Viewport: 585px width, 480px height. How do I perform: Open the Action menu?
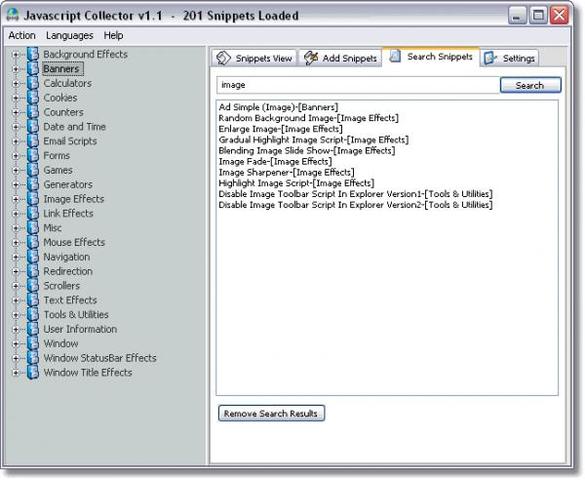click(x=22, y=35)
